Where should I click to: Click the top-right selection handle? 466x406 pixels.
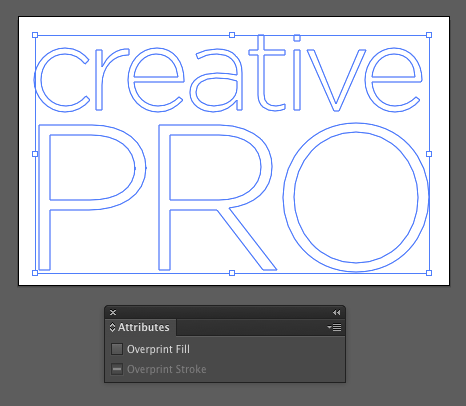(x=429, y=35)
